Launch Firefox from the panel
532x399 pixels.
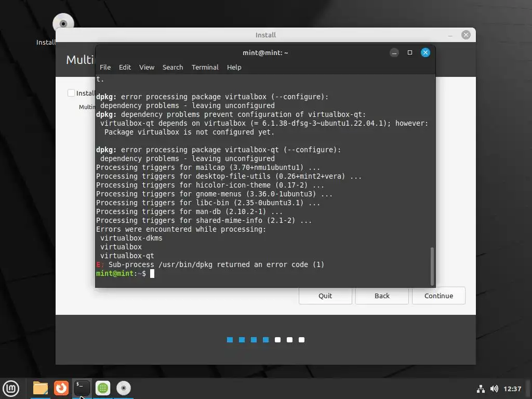(61, 388)
